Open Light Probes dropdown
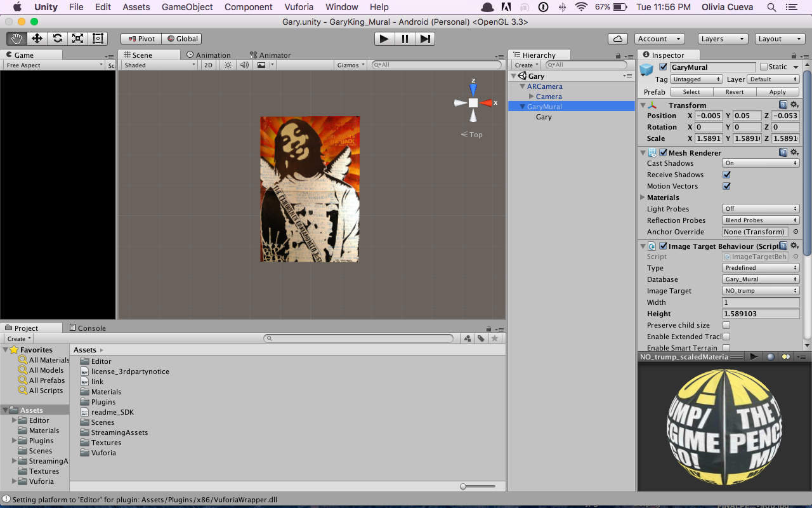812x508 pixels. [761, 209]
